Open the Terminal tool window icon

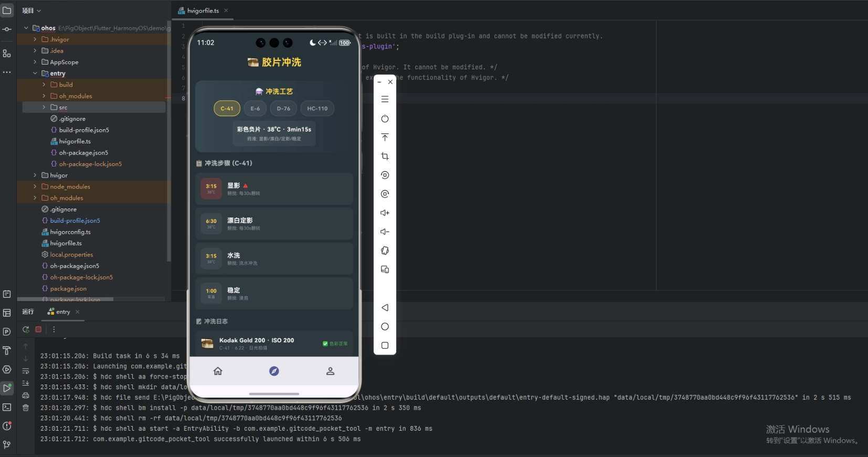tap(7, 407)
